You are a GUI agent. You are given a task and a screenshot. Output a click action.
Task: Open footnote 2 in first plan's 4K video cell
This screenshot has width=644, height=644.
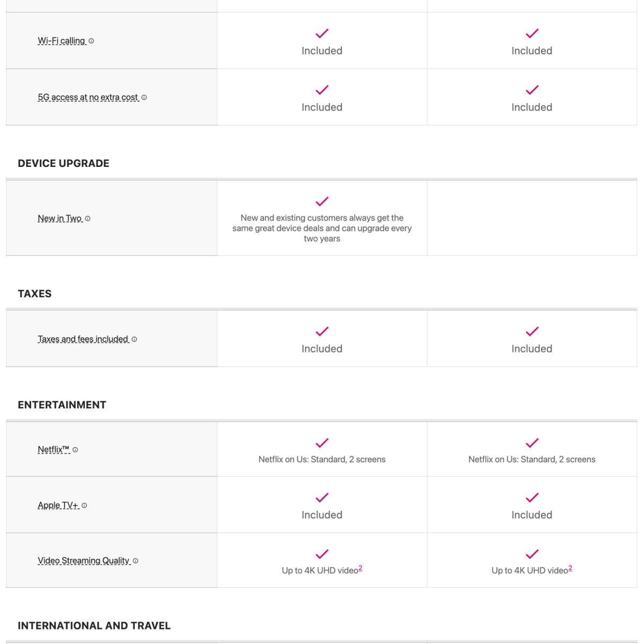coord(361,568)
